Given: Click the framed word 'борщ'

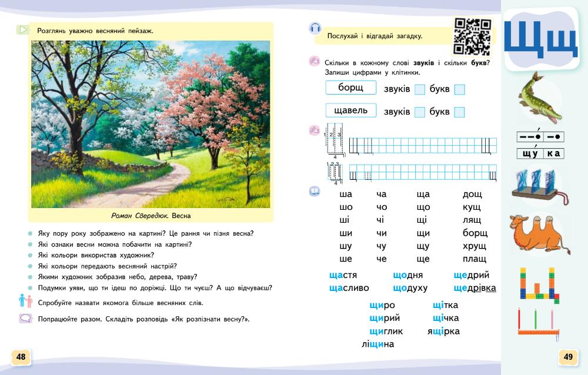Looking at the screenshot, I should click(x=350, y=88).
